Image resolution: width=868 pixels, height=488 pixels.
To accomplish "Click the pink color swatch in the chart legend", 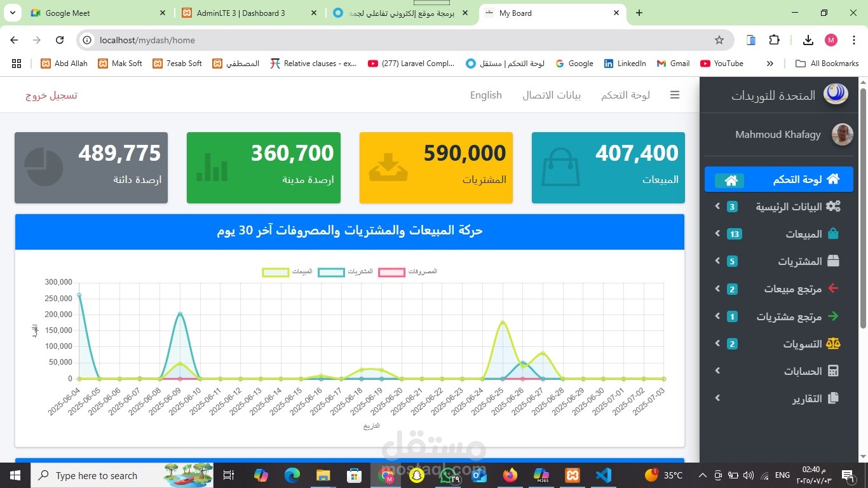I will click(392, 271).
